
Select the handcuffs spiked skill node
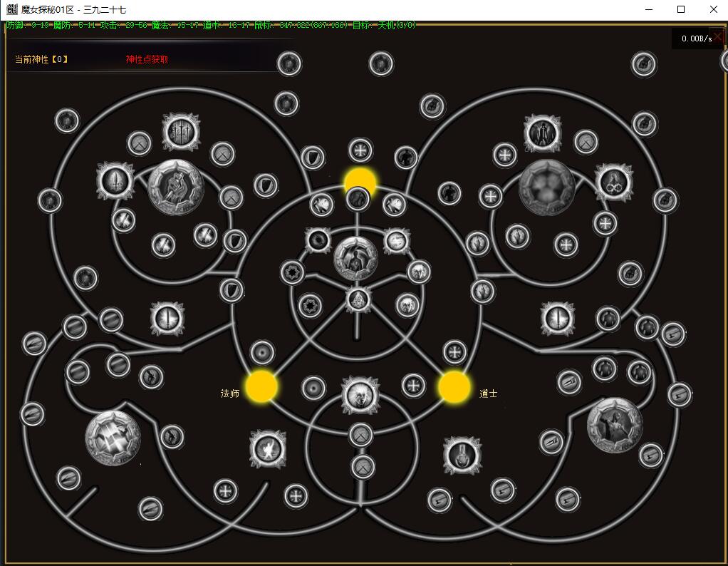pos(613,182)
